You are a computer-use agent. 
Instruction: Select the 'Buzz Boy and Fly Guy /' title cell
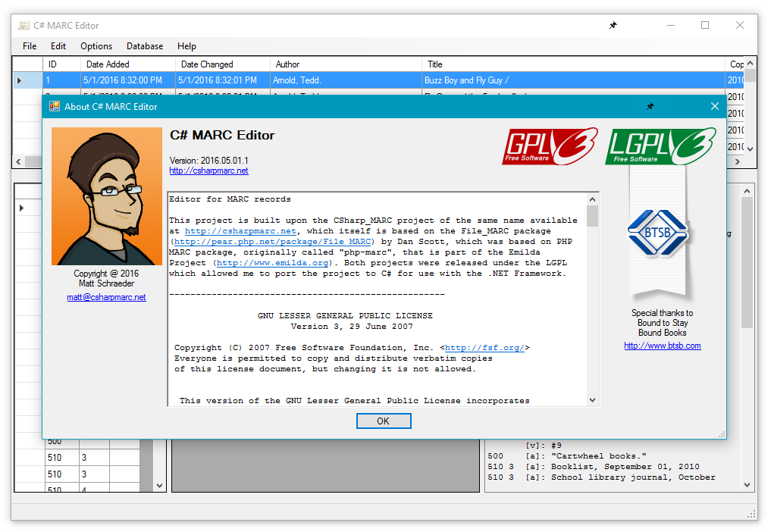[x=573, y=80]
